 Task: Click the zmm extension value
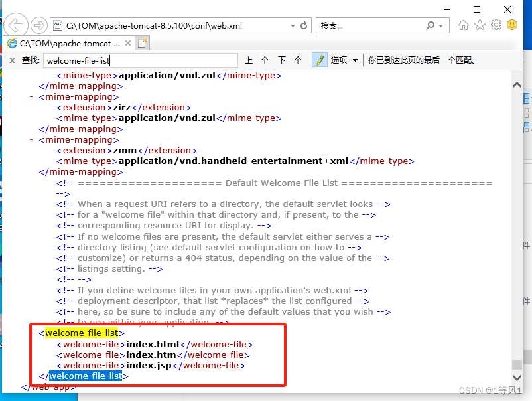(x=125, y=151)
